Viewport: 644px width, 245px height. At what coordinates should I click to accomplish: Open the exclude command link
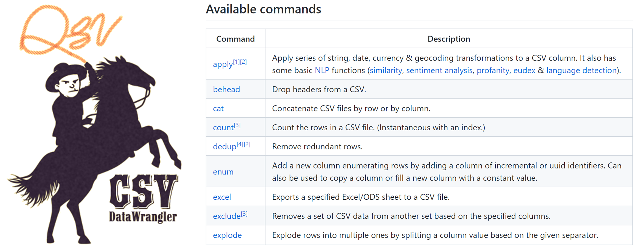click(227, 216)
